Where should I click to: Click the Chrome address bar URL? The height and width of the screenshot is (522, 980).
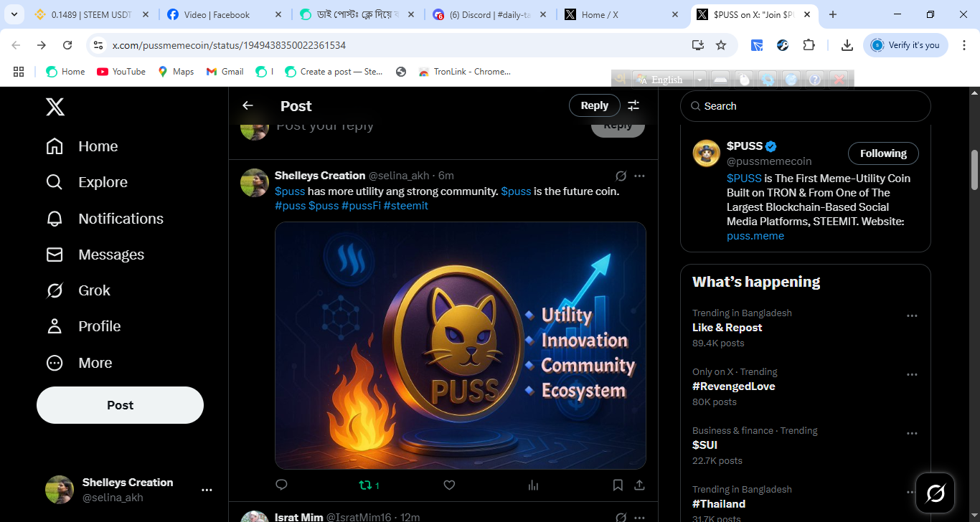[229, 45]
